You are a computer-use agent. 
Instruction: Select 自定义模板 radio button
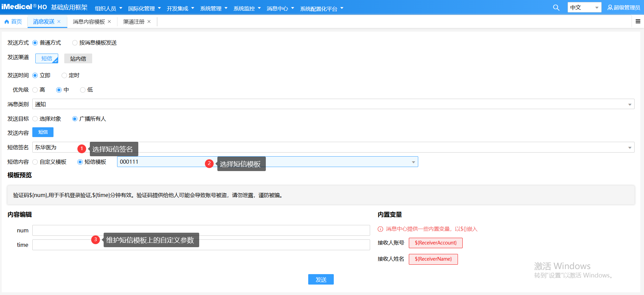(x=35, y=162)
